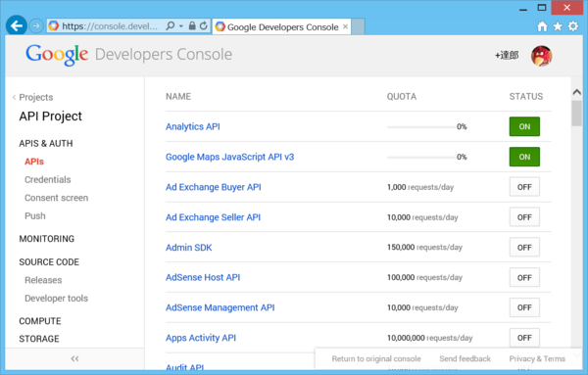Maximize the browser window
Image resolution: width=588 pixels, height=375 pixels.
coord(542,8)
